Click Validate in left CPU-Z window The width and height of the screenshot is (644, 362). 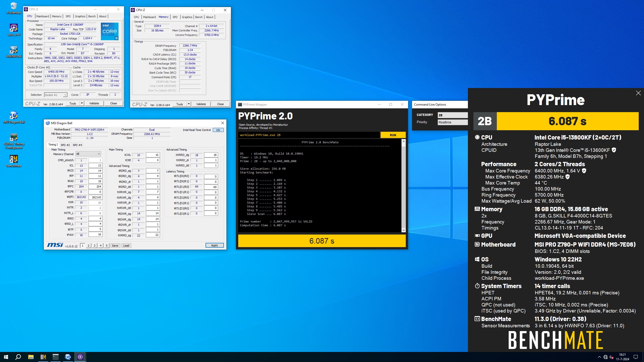pos(94,103)
